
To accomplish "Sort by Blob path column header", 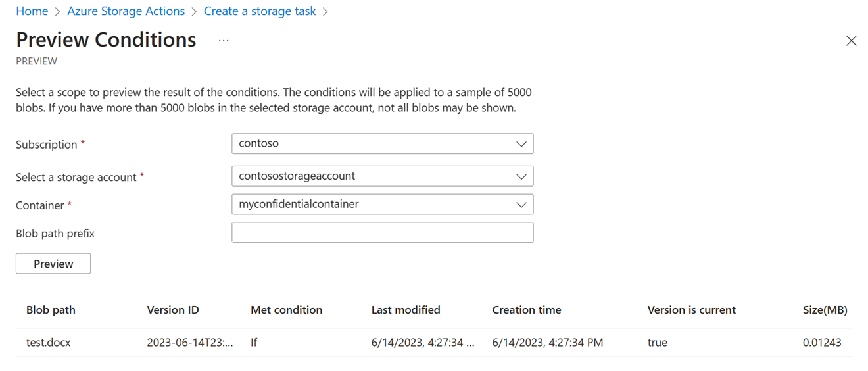I will (51, 310).
